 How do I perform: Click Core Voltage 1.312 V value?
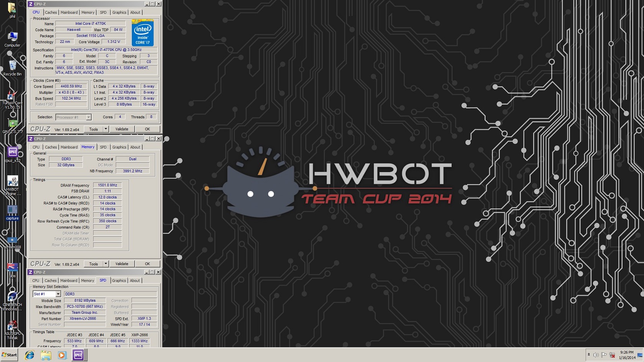[x=114, y=42]
